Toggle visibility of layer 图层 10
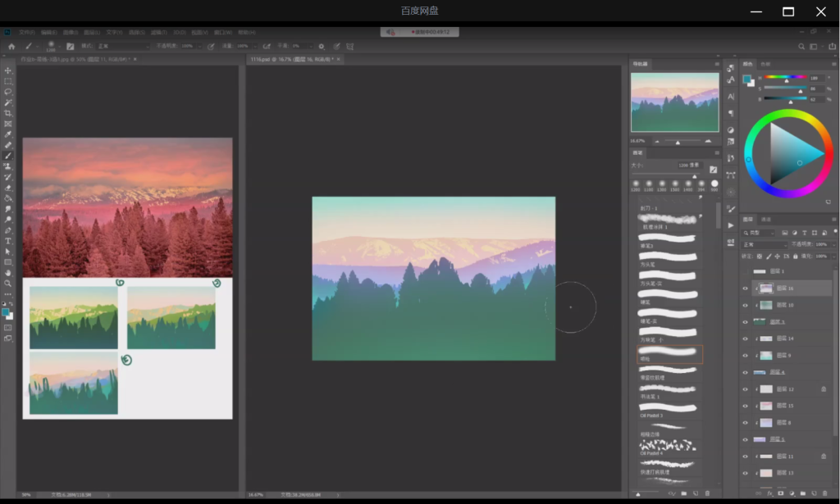Screen dimensions: 840x504 746,305
